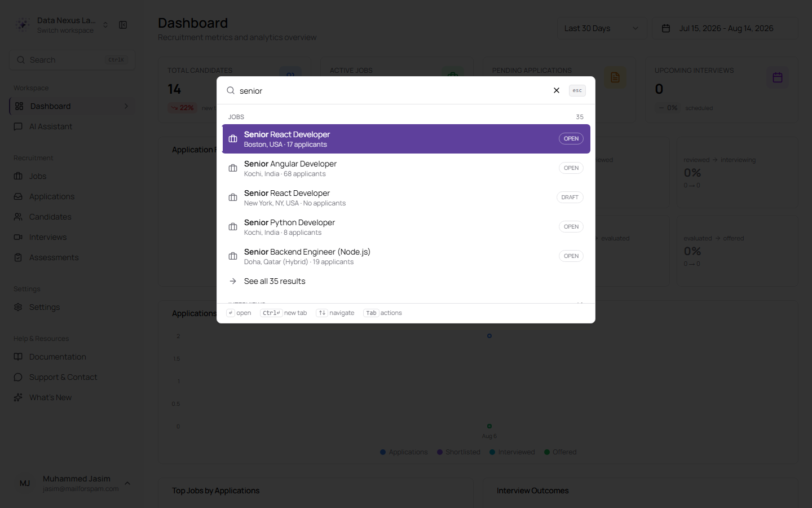Click the briefcase icon beside the Boston Senior React Developer

click(x=233, y=139)
